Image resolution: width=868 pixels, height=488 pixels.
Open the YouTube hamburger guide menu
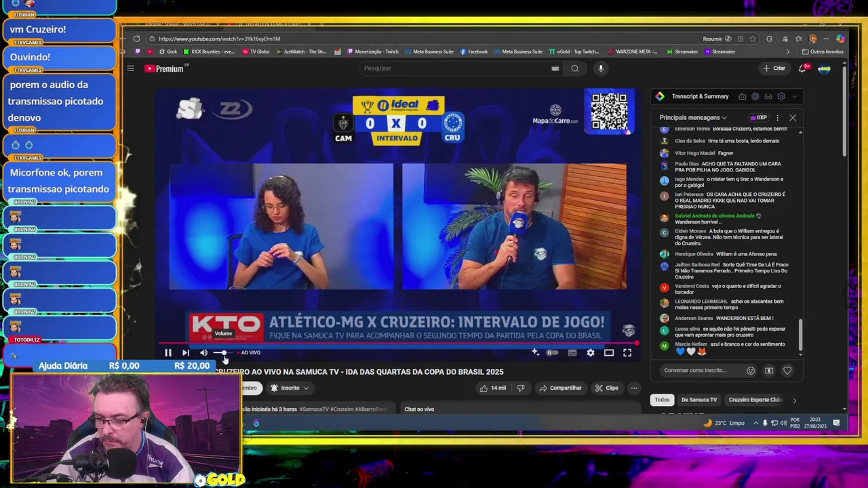tap(130, 68)
